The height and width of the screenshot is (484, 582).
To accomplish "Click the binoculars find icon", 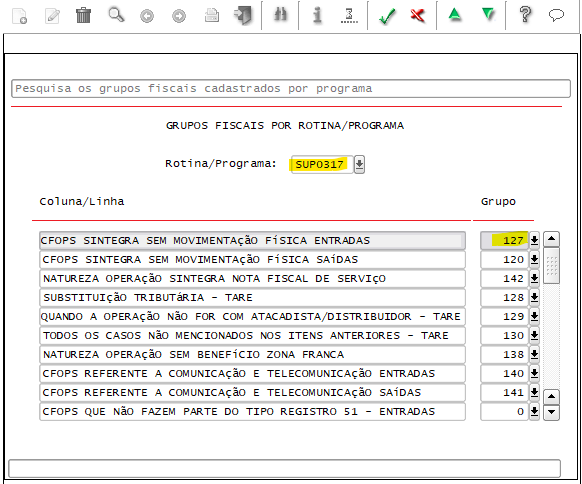I will (x=280, y=15).
